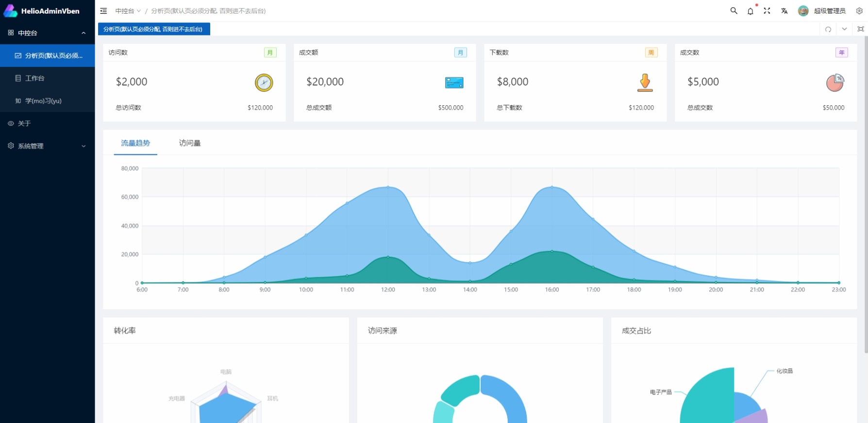The height and width of the screenshot is (423, 868).
Task: Click the $500,000 total value
Action: coord(451,108)
